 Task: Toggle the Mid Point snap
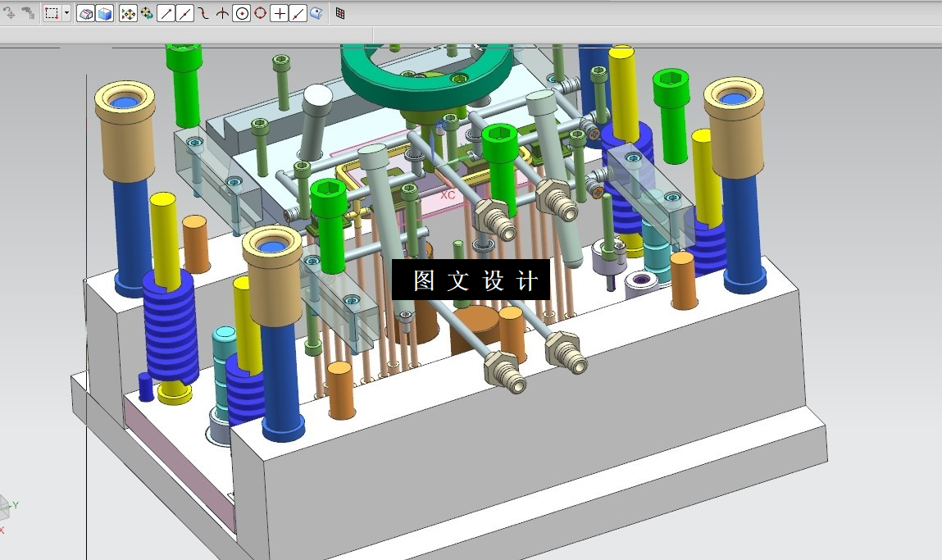pos(185,13)
